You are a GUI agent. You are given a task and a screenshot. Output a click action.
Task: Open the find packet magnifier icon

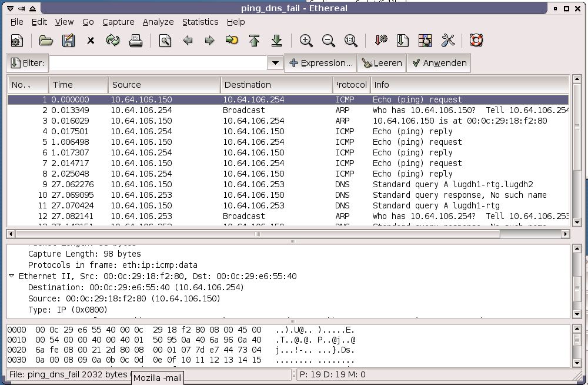pos(165,41)
